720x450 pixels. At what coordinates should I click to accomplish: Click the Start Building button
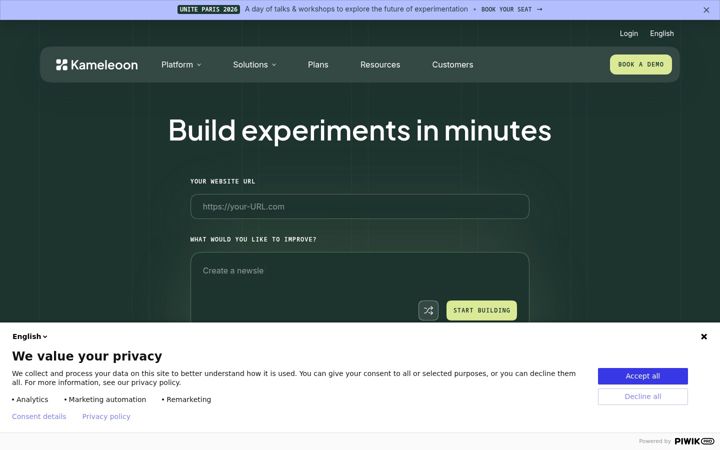click(x=482, y=310)
